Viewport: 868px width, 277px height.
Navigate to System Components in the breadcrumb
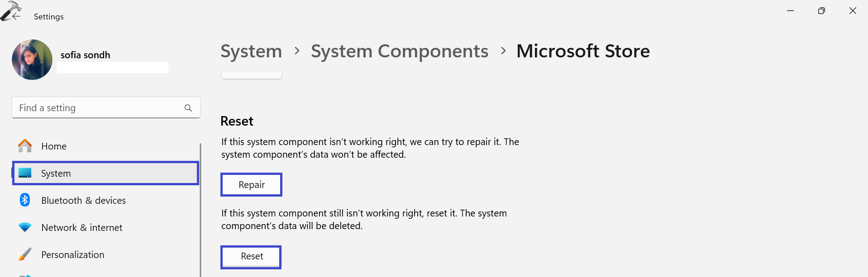pyautogui.click(x=399, y=52)
